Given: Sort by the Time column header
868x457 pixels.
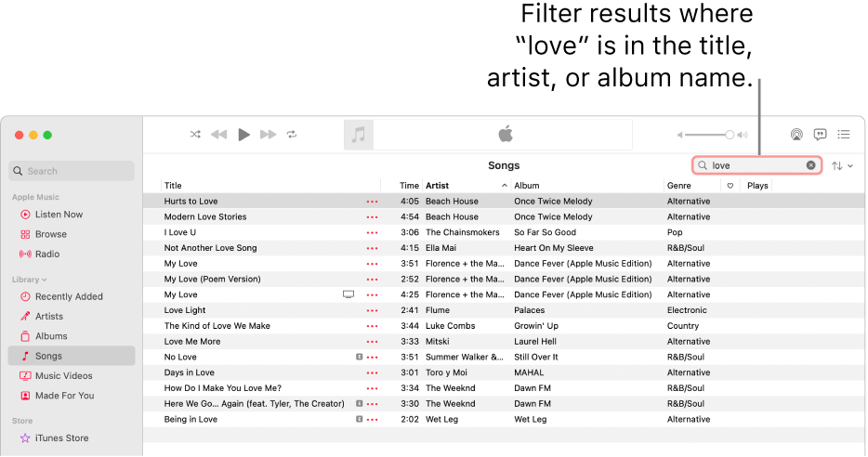Looking at the screenshot, I should click(x=409, y=186).
